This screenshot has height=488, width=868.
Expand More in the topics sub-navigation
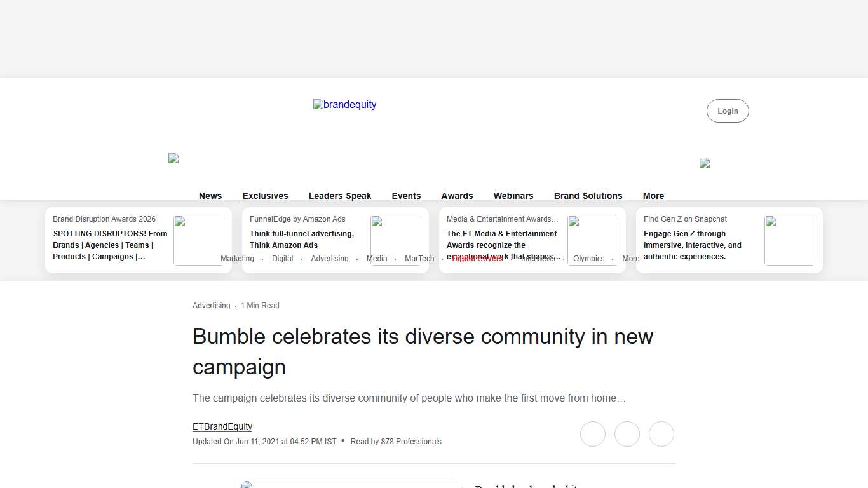point(631,259)
